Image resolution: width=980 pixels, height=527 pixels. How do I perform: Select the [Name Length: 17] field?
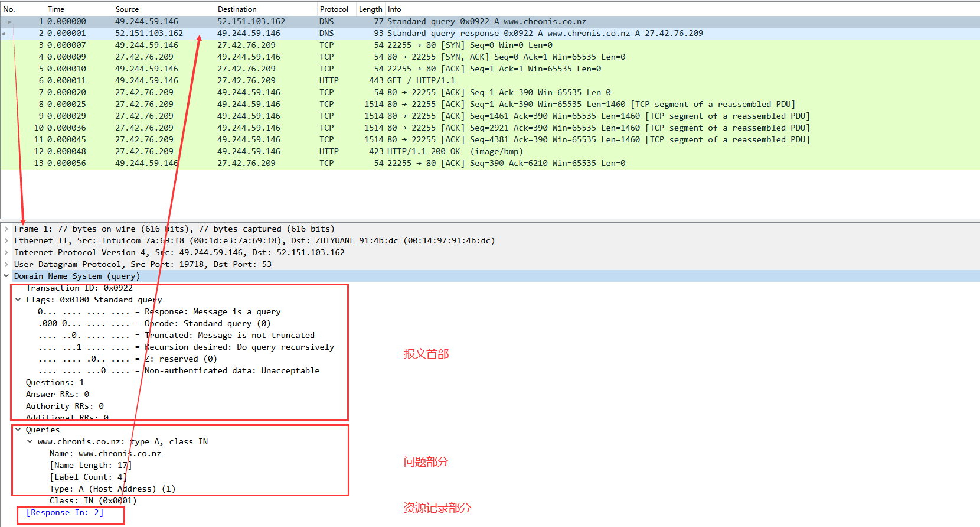[91, 465]
